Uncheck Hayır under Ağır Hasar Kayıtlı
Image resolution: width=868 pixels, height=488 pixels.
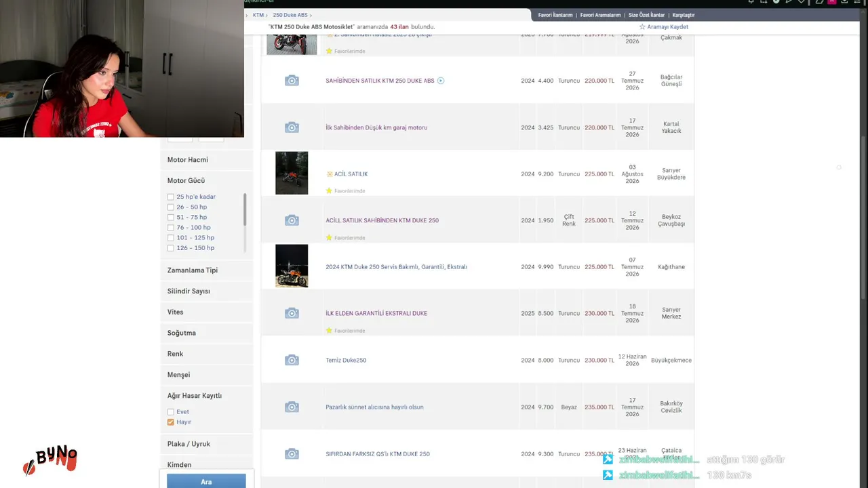point(170,422)
